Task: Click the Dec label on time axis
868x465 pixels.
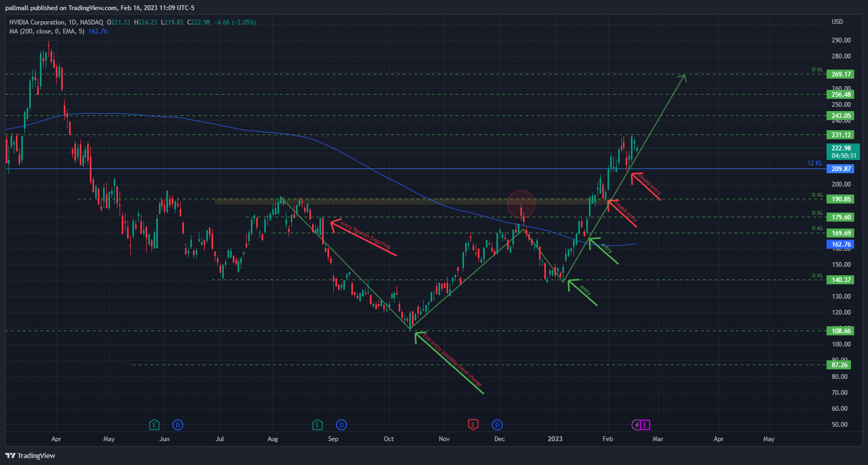Action: pos(500,439)
